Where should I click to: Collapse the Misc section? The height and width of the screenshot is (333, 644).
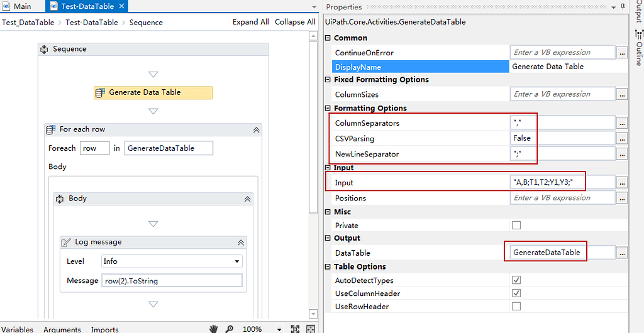328,212
